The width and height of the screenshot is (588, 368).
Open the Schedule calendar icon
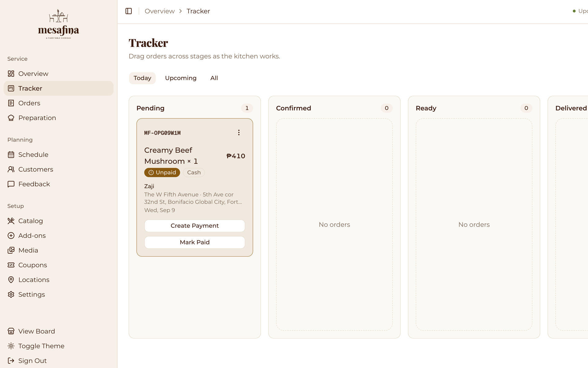(11, 155)
